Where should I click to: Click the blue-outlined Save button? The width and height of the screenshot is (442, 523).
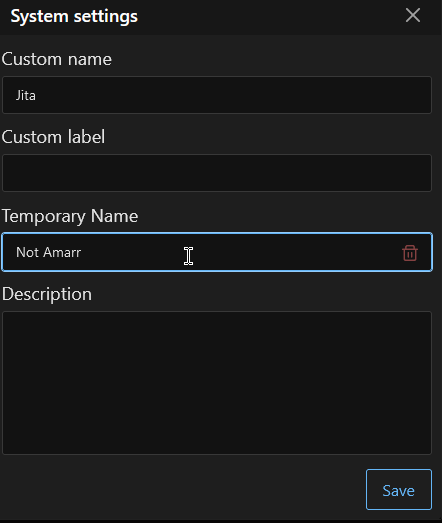pyautogui.click(x=399, y=489)
